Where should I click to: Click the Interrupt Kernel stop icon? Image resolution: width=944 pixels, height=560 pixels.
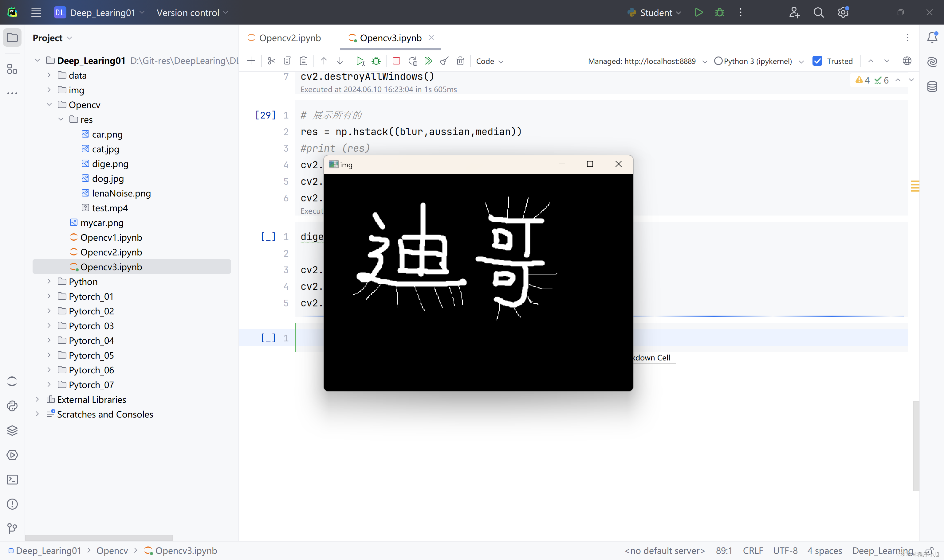(x=396, y=61)
